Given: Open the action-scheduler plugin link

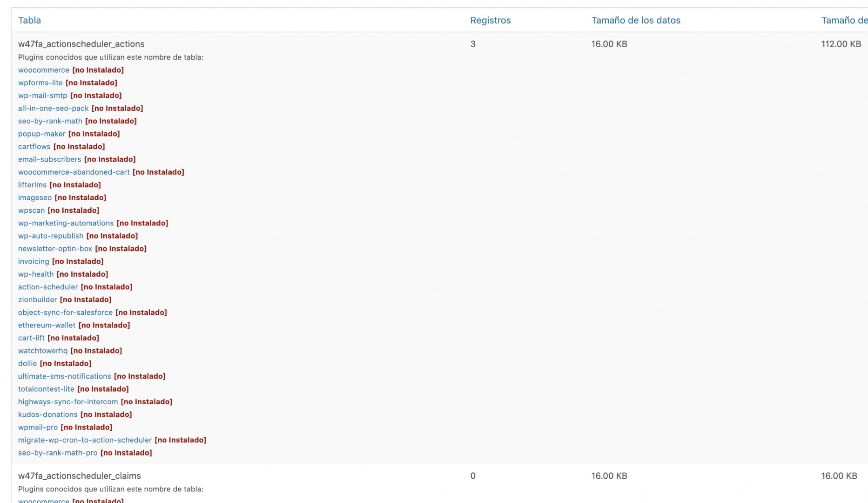Looking at the screenshot, I should point(48,287).
